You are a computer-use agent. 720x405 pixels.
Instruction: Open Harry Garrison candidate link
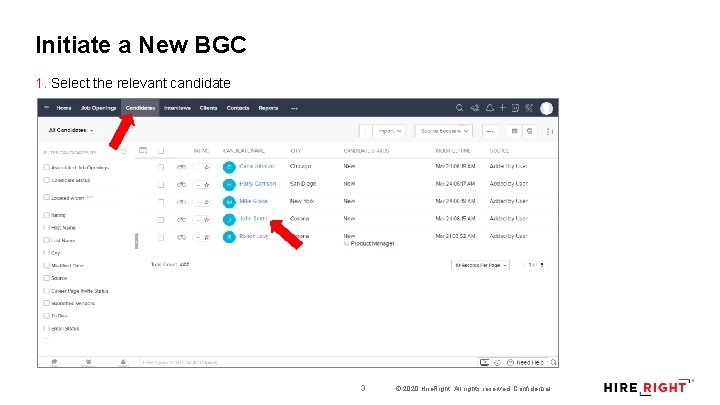[258, 183]
